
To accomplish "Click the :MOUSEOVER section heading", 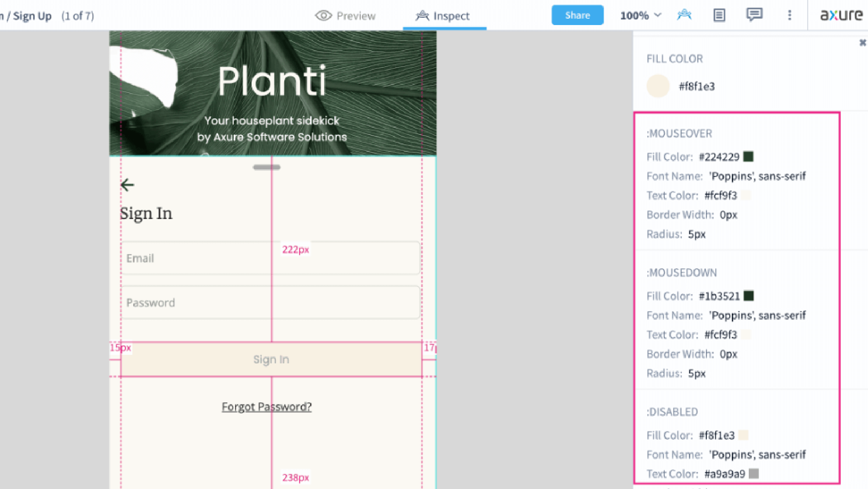I will [679, 134].
